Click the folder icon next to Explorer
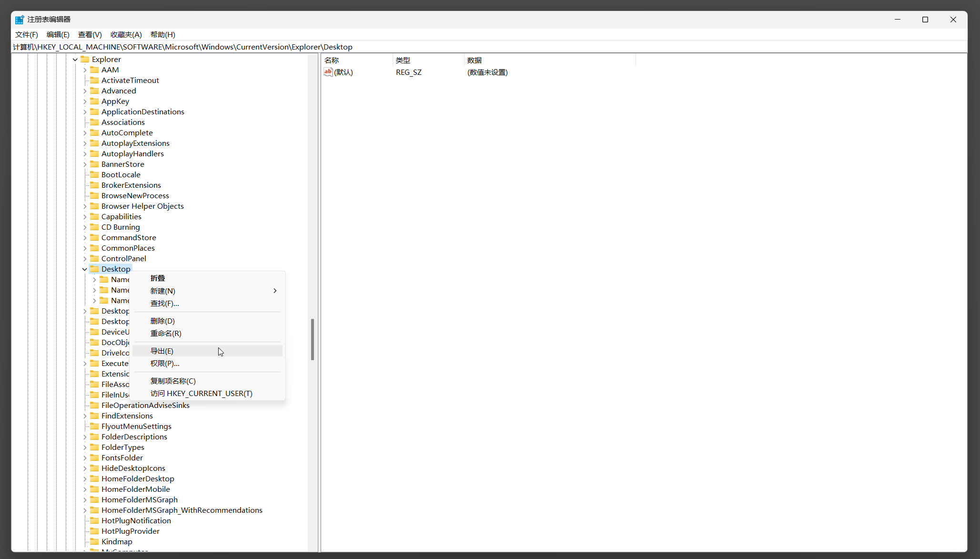The width and height of the screenshot is (980, 559). click(x=85, y=60)
